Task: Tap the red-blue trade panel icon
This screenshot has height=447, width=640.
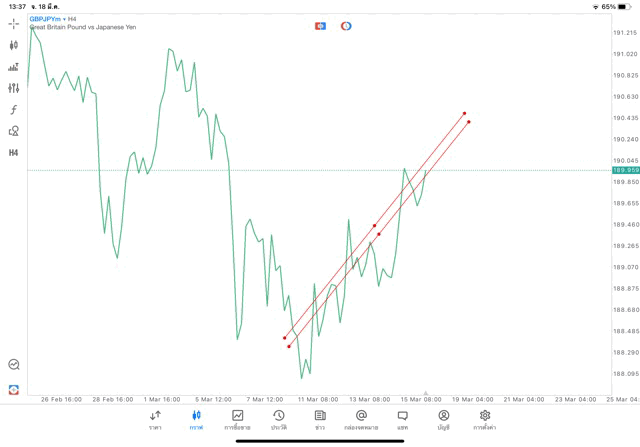Action: (x=320, y=25)
